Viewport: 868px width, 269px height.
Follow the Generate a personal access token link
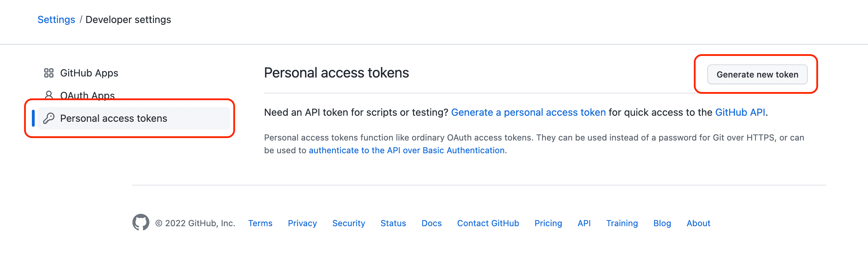(x=528, y=113)
